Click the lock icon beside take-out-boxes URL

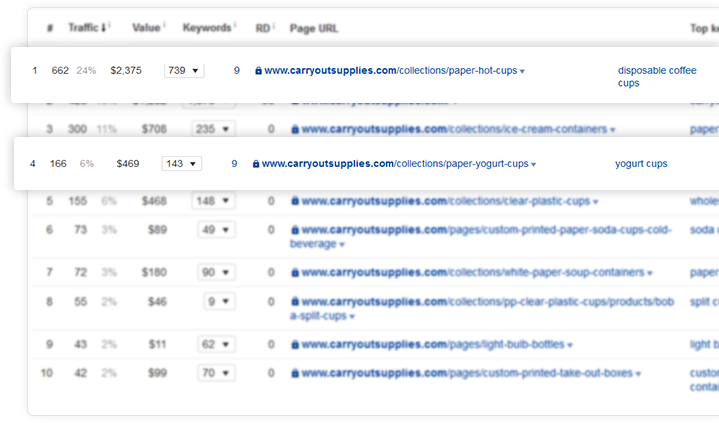(x=295, y=373)
